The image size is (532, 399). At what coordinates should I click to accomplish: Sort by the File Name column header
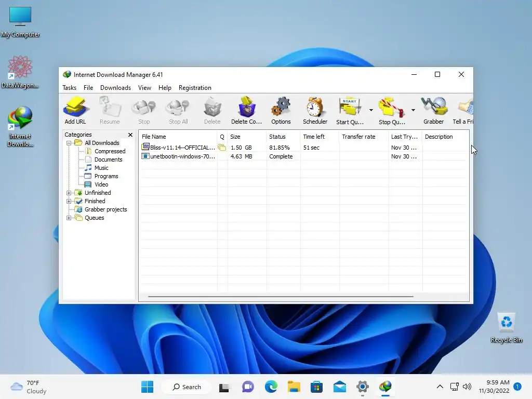(178, 137)
